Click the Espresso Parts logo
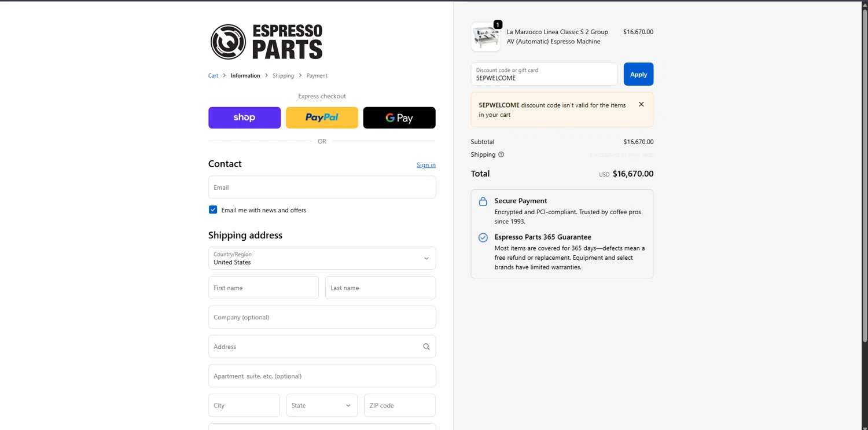 point(266,42)
